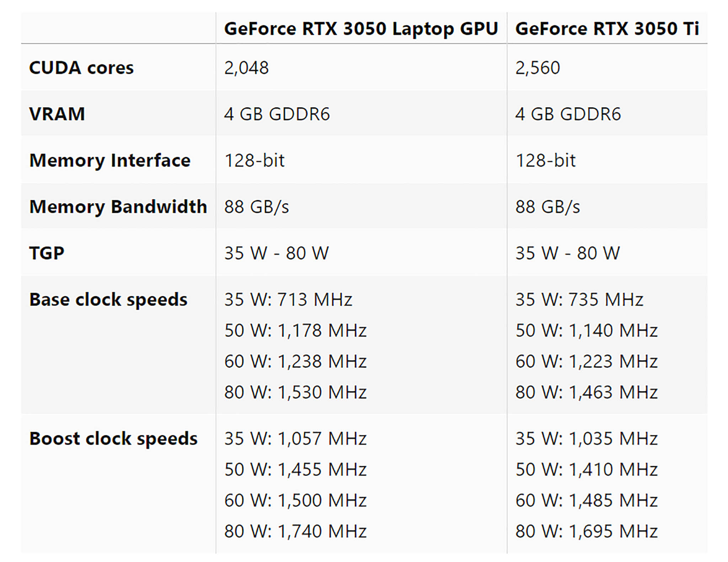Image resolution: width=728 pixels, height=562 pixels.
Task: Select the 80 W: 1,740 MHz entry
Action: point(295,531)
